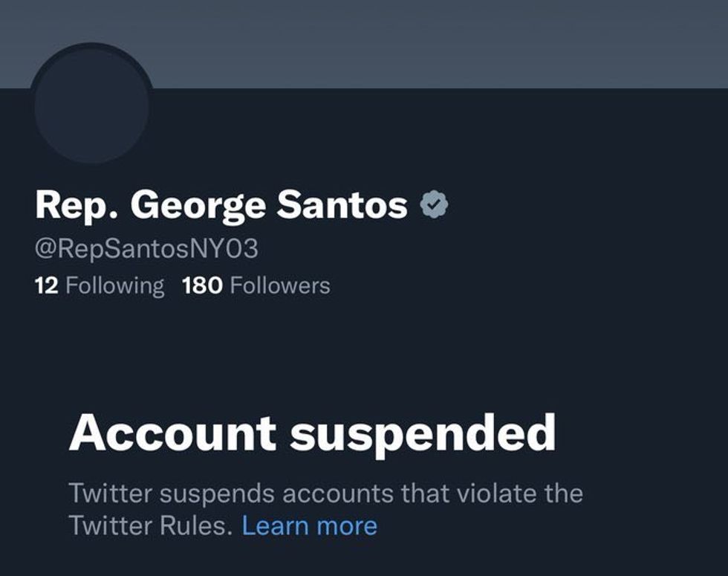Click the verified badge beside George Santos
The height and width of the screenshot is (576, 728).
click(434, 204)
